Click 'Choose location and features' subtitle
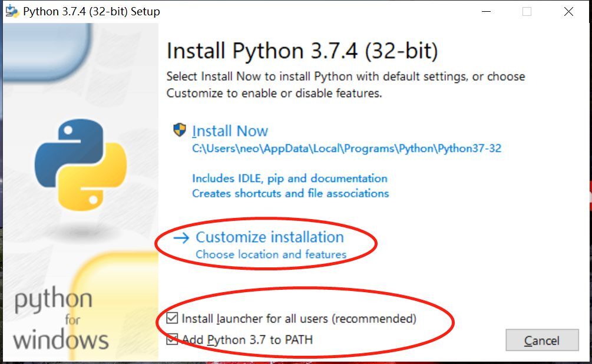Viewport: 592px width, 364px height. 271,254
